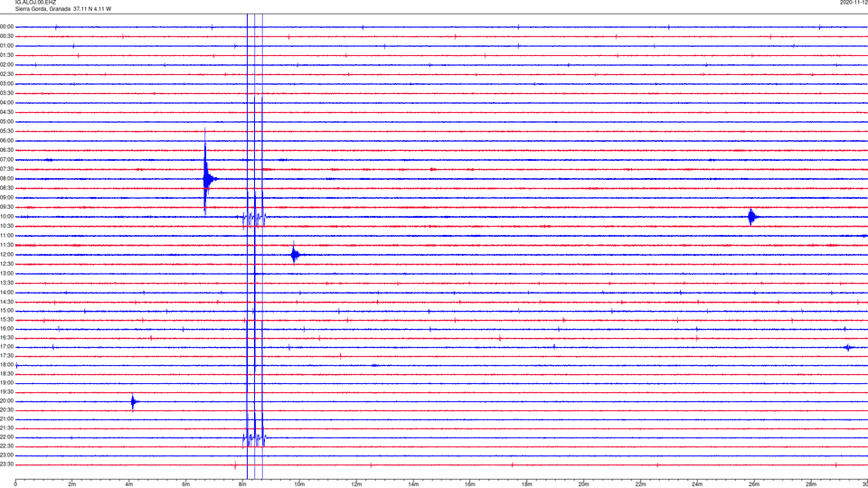Select the 8m tick label on the minute axis
868x488 pixels.
coord(242,484)
